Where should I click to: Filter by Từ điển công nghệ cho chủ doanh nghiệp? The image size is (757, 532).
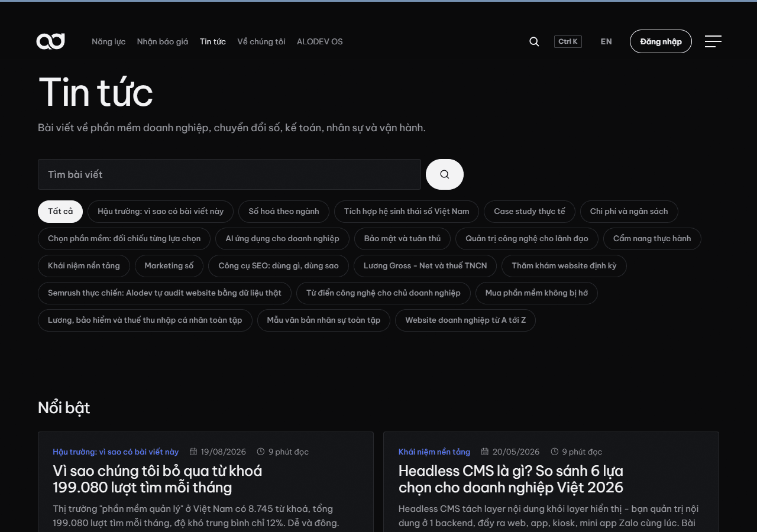point(383,293)
